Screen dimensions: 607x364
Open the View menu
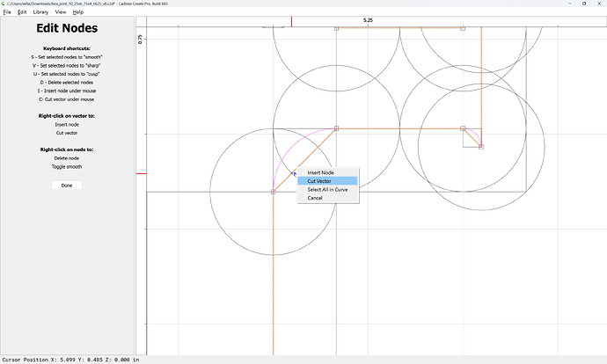pos(61,12)
